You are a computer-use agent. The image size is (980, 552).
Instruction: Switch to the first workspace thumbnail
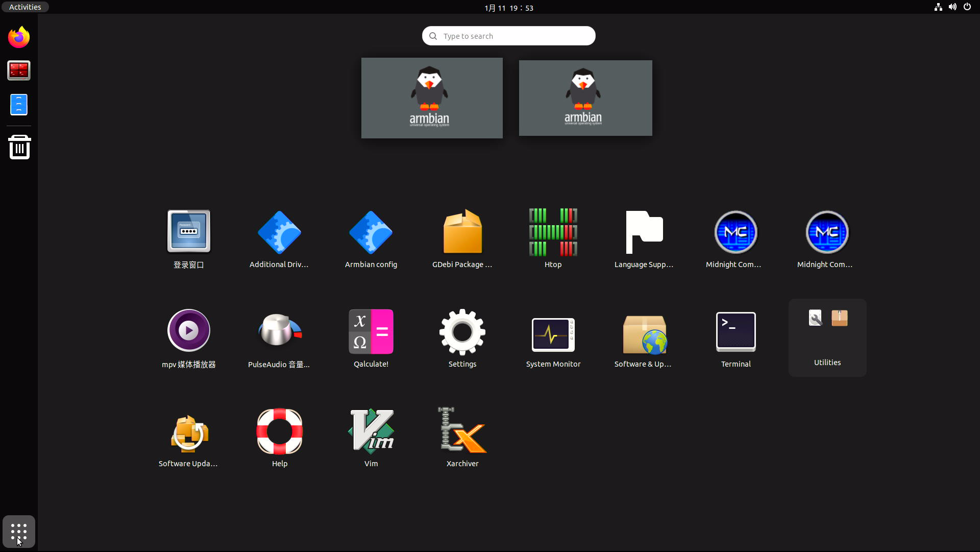point(432,98)
